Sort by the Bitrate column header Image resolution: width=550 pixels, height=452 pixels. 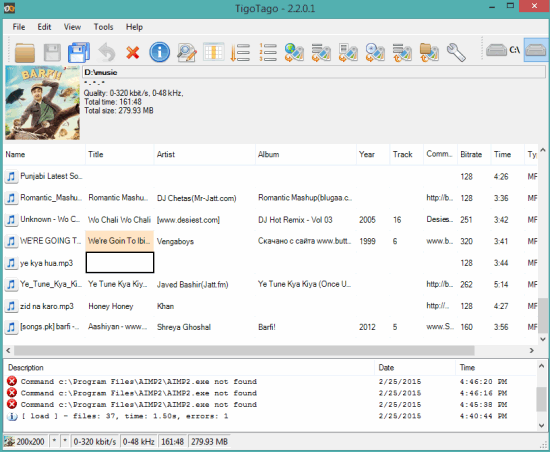474,154
